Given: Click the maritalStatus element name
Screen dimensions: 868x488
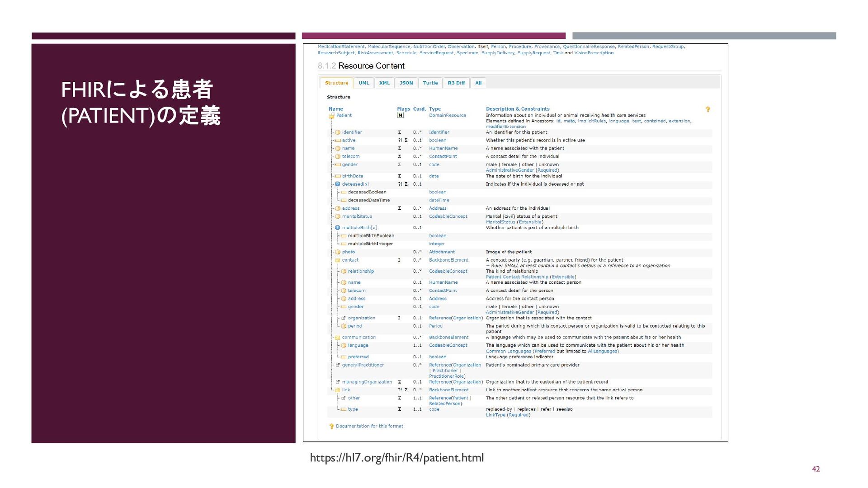Looking at the screenshot, I should [357, 216].
